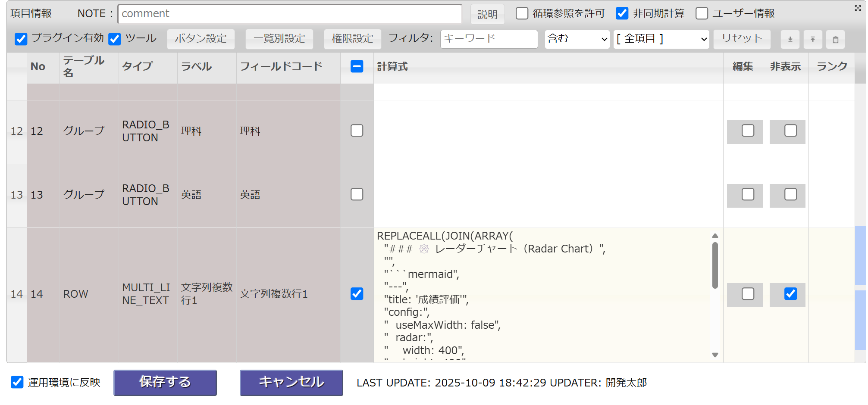Screen dimensions: 868x405
Task: Toggle 非表示 checkbox in row 13
Action: point(790,194)
